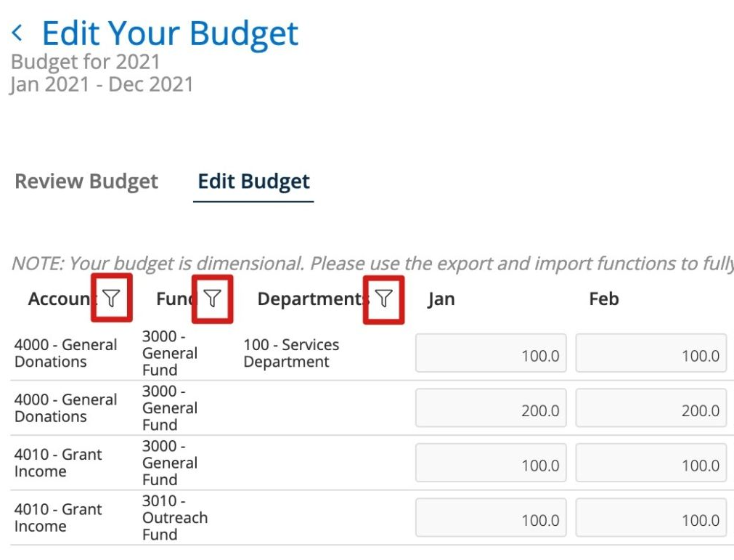Edit Feb amount for Services Department row
734x560 pixels.
coord(651,353)
